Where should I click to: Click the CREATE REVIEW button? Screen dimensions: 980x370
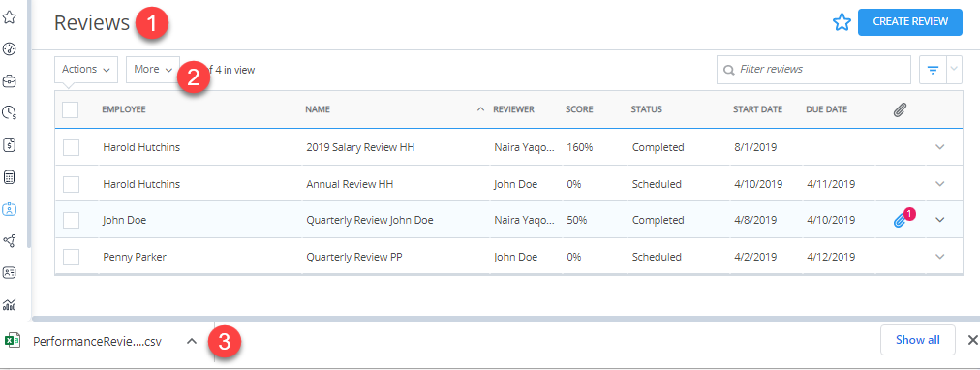pos(910,22)
